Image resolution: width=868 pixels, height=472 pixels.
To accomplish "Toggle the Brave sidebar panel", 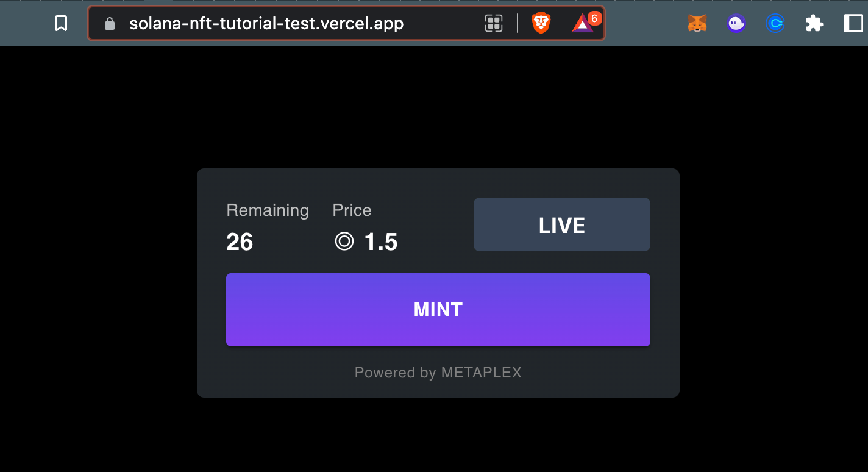I will click(852, 23).
